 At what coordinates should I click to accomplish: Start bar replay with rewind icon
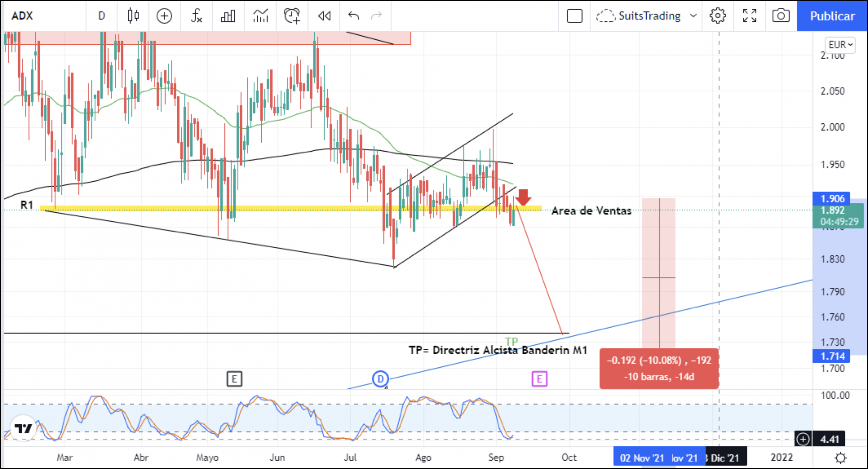324,16
